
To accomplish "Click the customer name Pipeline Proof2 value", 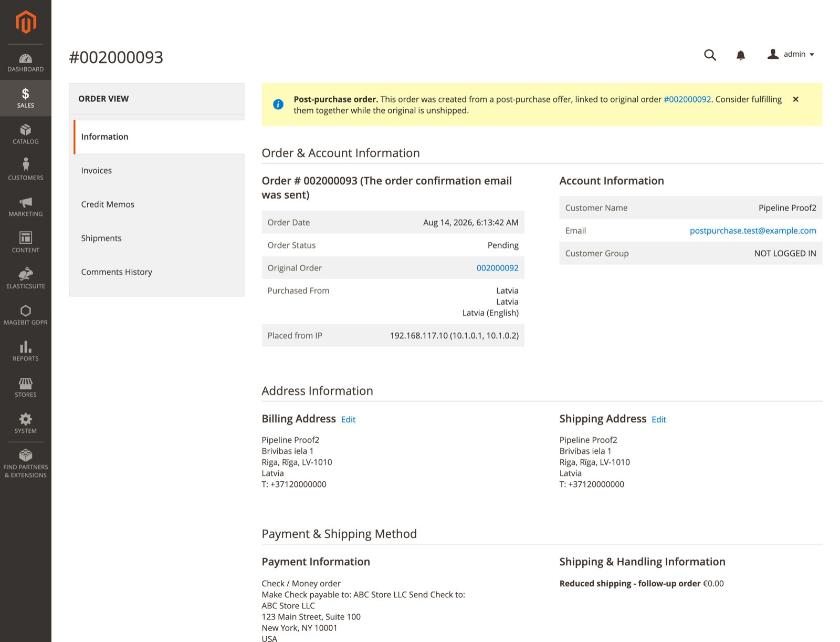I will 787,208.
